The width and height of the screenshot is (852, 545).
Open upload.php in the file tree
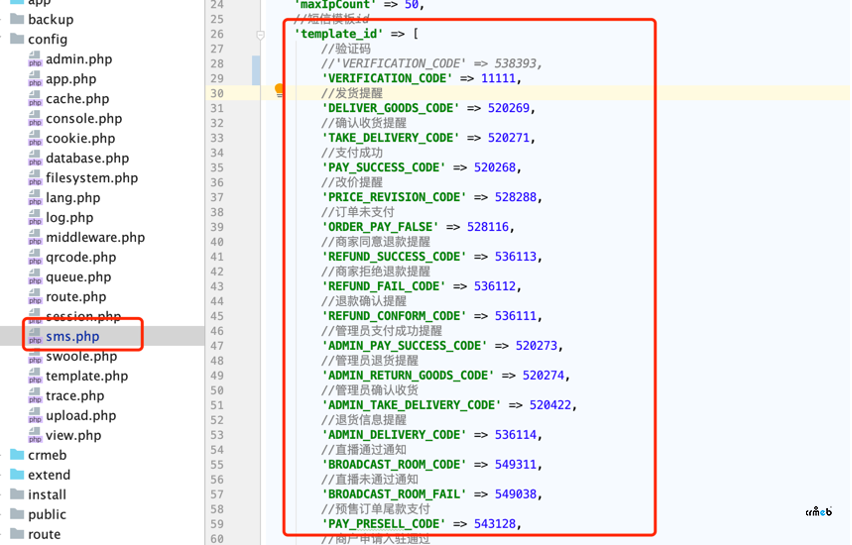point(80,415)
